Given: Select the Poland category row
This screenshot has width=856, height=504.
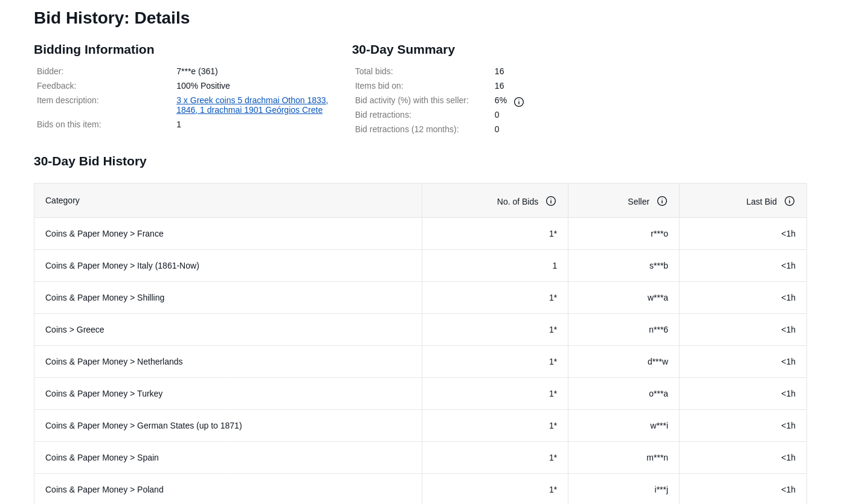Looking at the screenshot, I should [105, 490].
